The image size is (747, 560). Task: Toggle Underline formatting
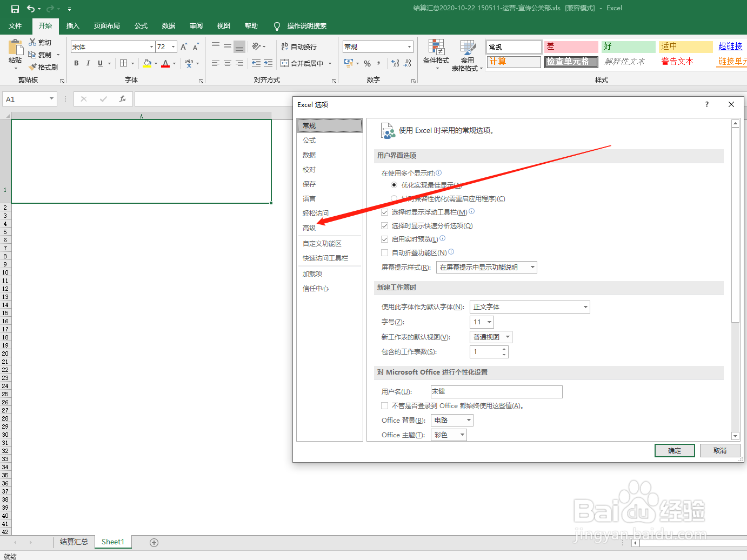100,63
